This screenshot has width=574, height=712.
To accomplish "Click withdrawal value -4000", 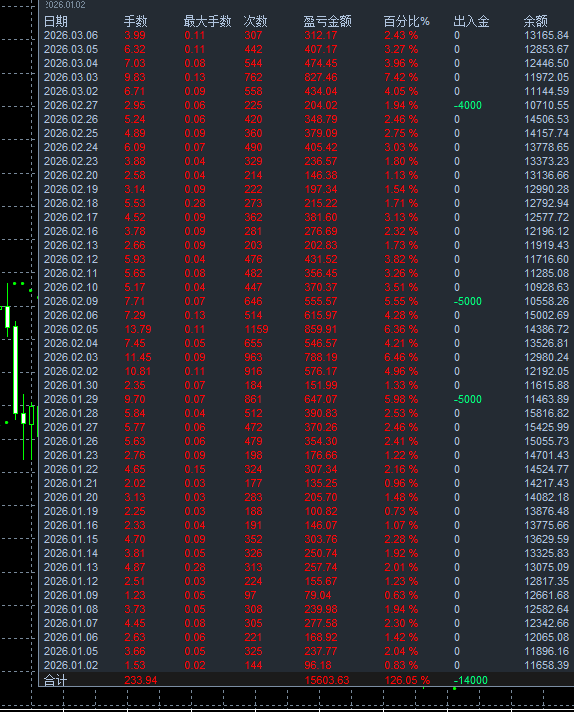I will pos(468,105).
